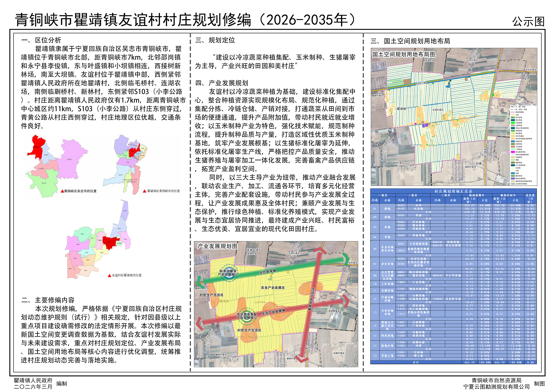Click the 社会停车场用地 legend entry

[x=519, y=184]
